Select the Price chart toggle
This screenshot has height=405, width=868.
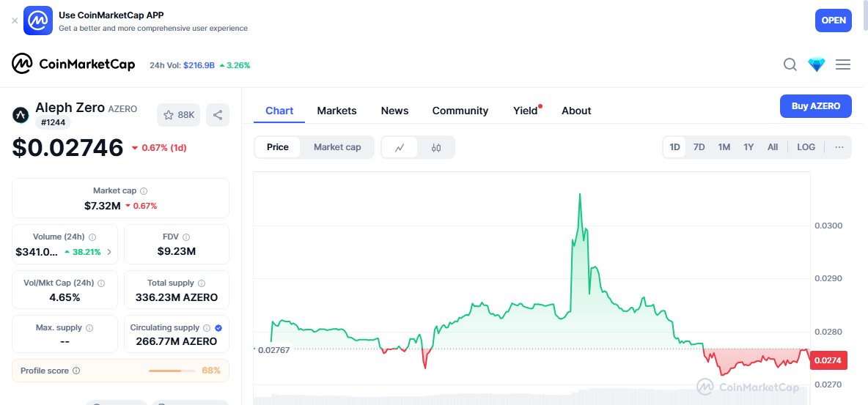tap(278, 147)
